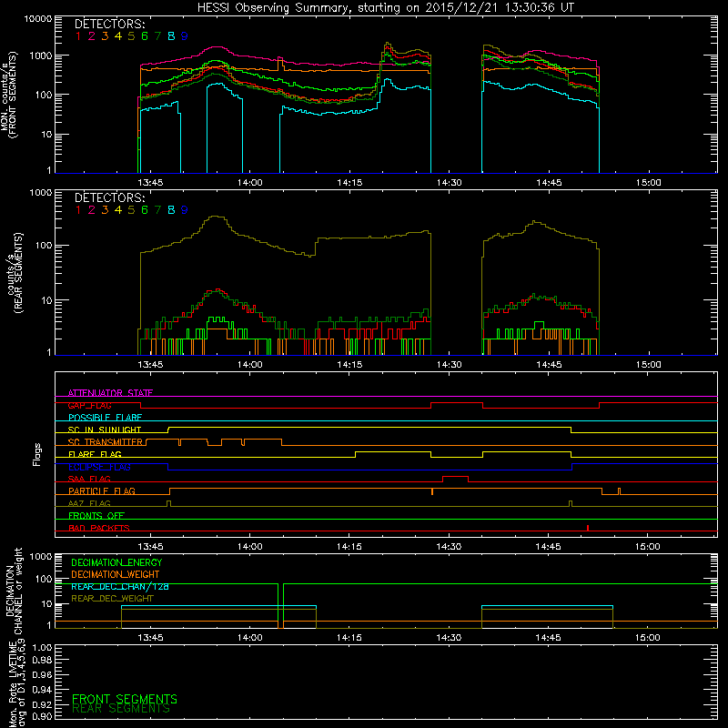Click 14:30 under the rear segments plot
Screen dimensions: 728x728
click(x=449, y=365)
